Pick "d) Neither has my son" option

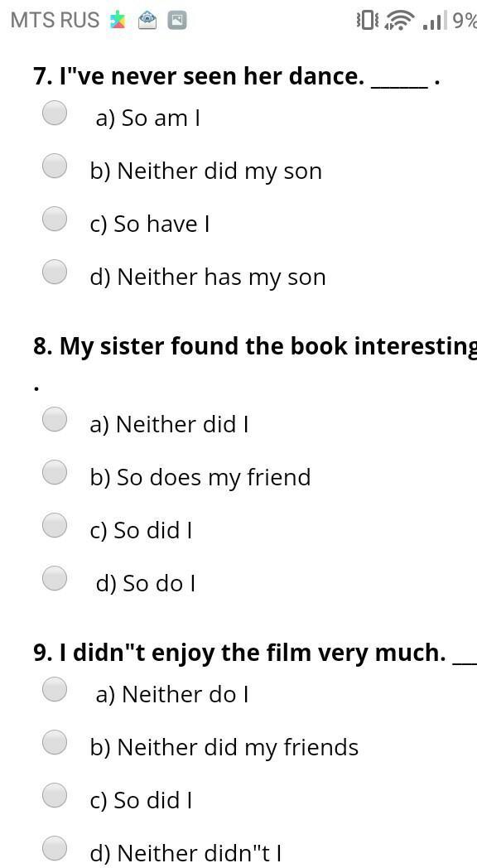55,272
